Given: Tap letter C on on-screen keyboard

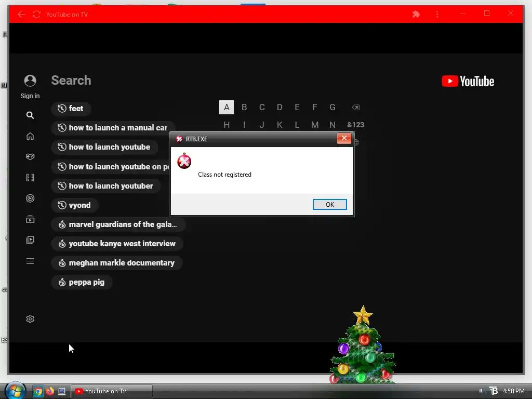Looking at the screenshot, I should pos(262,107).
